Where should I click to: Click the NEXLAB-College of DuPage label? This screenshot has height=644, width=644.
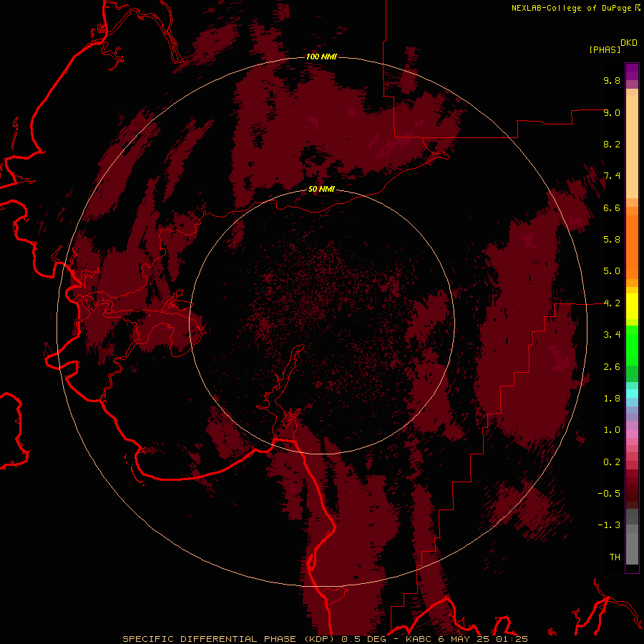571,8
